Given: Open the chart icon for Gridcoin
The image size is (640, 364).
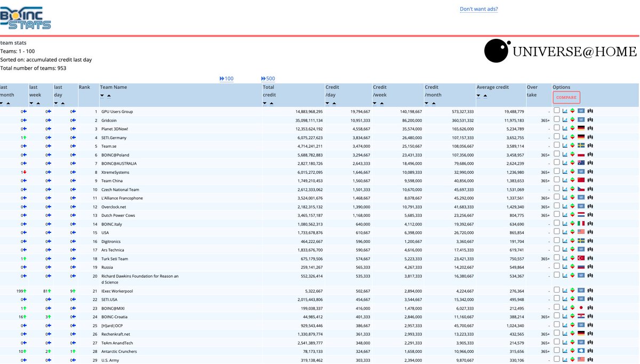Looking at the screenshot, I should [565, 120].
